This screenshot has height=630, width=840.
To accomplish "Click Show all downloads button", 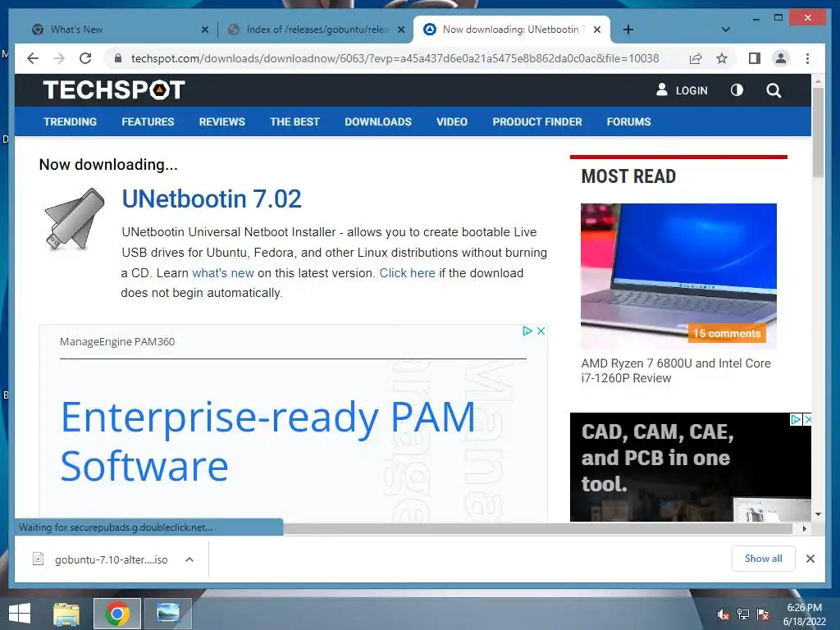I will pyautogui.click(x=764, y=559).
